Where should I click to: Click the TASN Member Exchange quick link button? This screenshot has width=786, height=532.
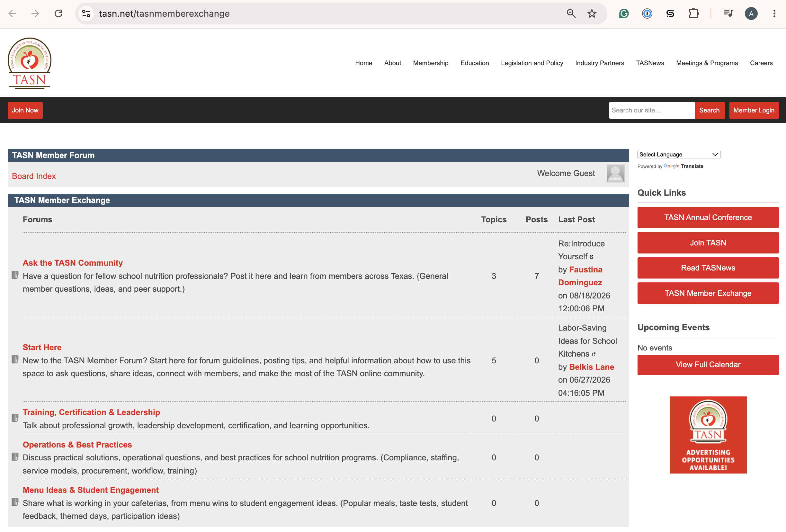[708, 293]
